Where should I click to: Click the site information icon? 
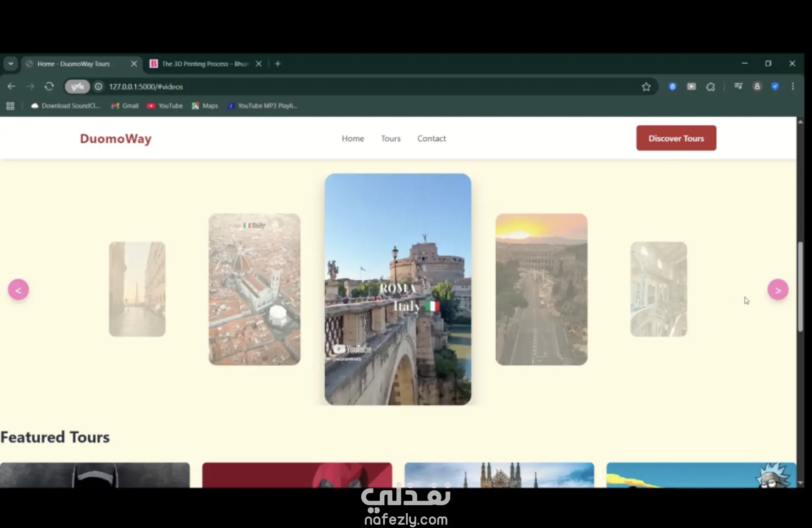pos(98,87)
